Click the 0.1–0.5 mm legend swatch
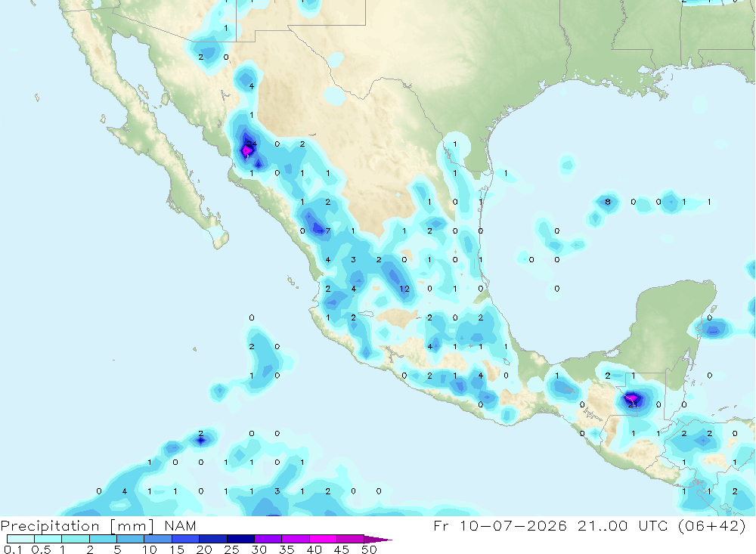The image size is (756, 554). coord(20,539)
